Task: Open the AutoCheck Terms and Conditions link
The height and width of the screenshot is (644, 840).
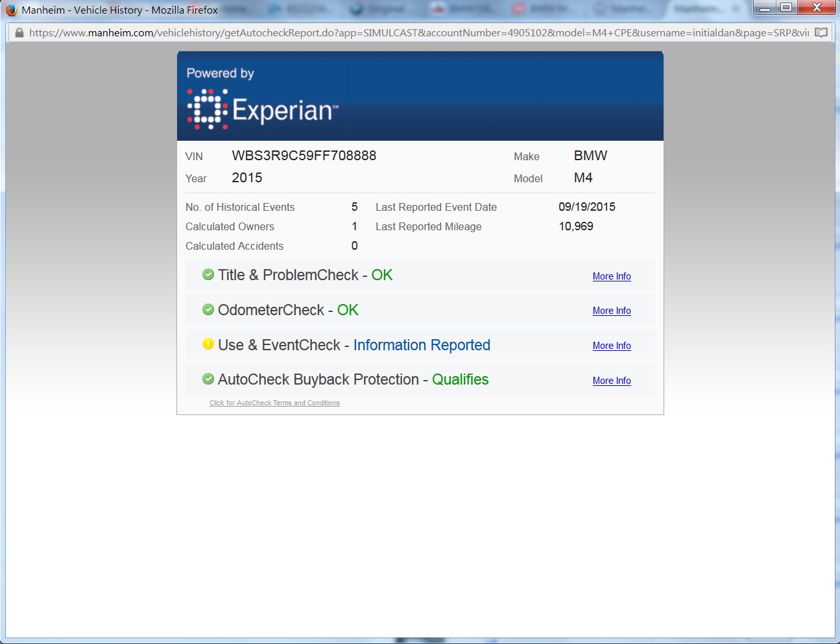Action: [x=274, y=403]
